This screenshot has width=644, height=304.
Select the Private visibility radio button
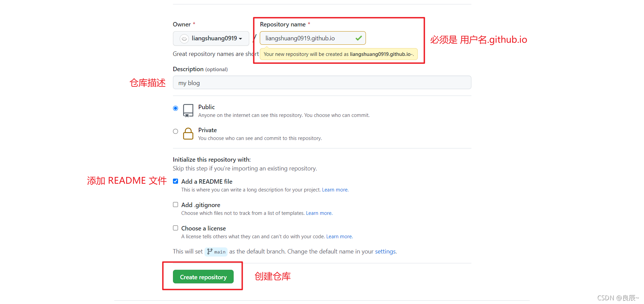coord(175,131)
